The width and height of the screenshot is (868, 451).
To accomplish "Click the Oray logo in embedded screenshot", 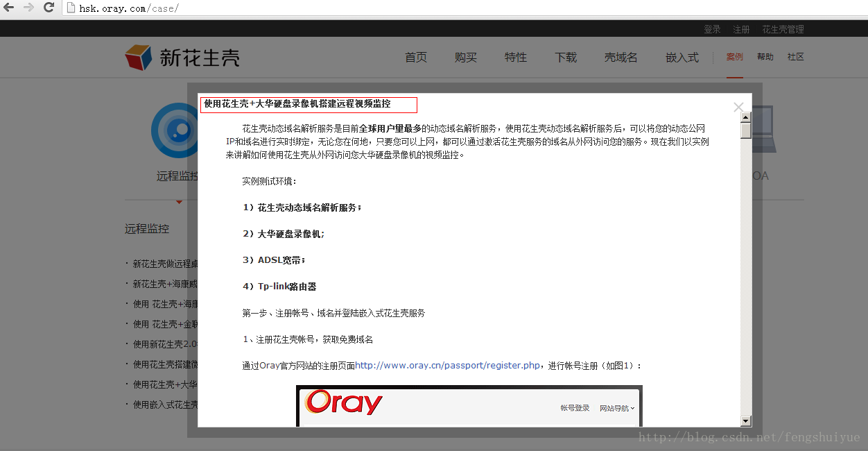I will [344, 402].
